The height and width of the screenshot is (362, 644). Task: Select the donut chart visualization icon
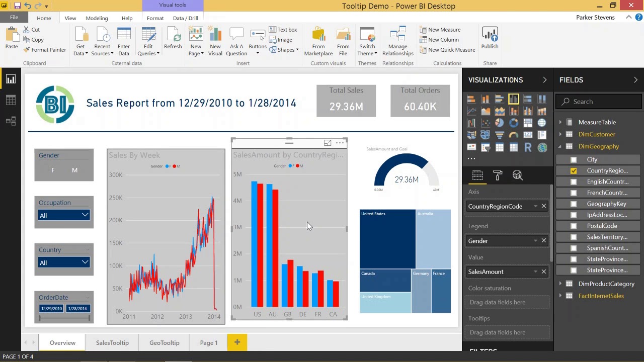514,123
